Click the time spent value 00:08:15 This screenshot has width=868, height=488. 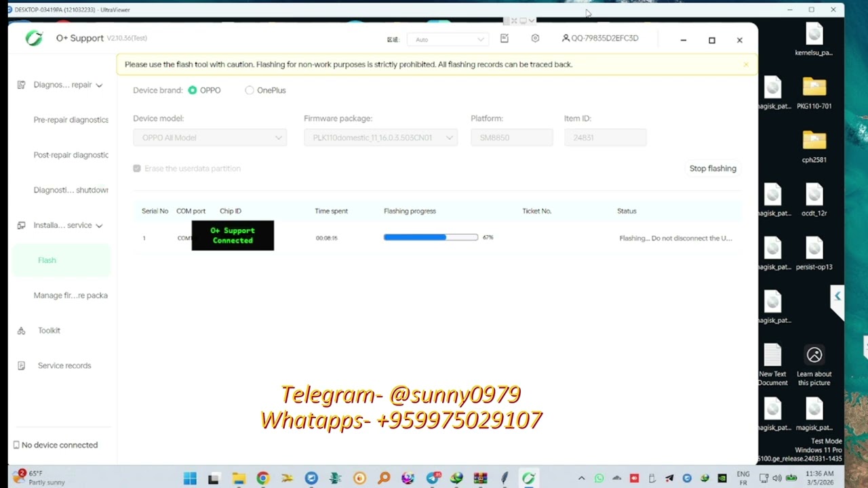326,238
